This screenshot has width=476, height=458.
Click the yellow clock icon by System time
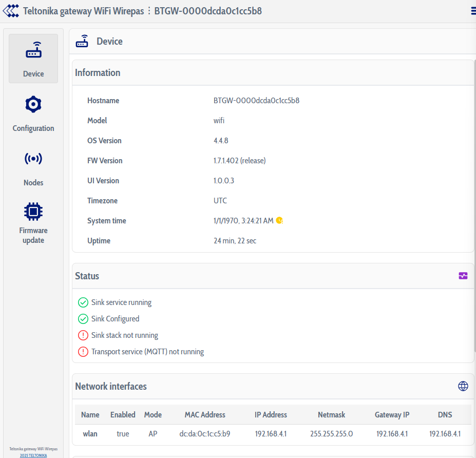pos(279,220)
